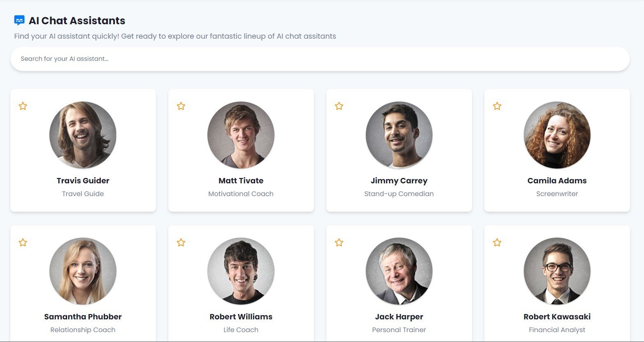
Task: Mark Camila Adams as a favorite
Action: 497,106
